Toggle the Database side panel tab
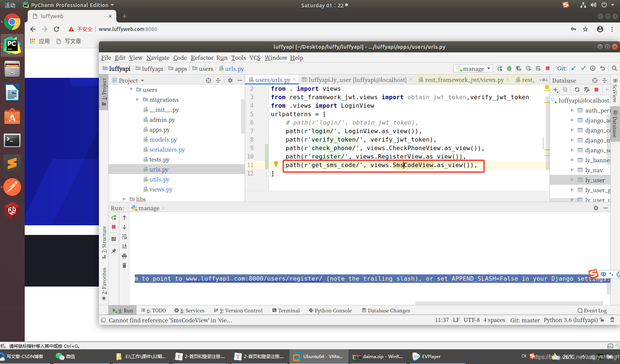The width and height of the screenshot is (620, 364). 615,124
